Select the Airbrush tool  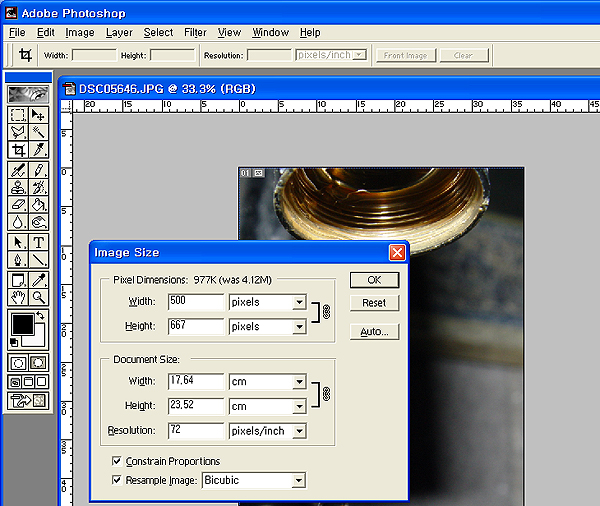pos(18,170)
